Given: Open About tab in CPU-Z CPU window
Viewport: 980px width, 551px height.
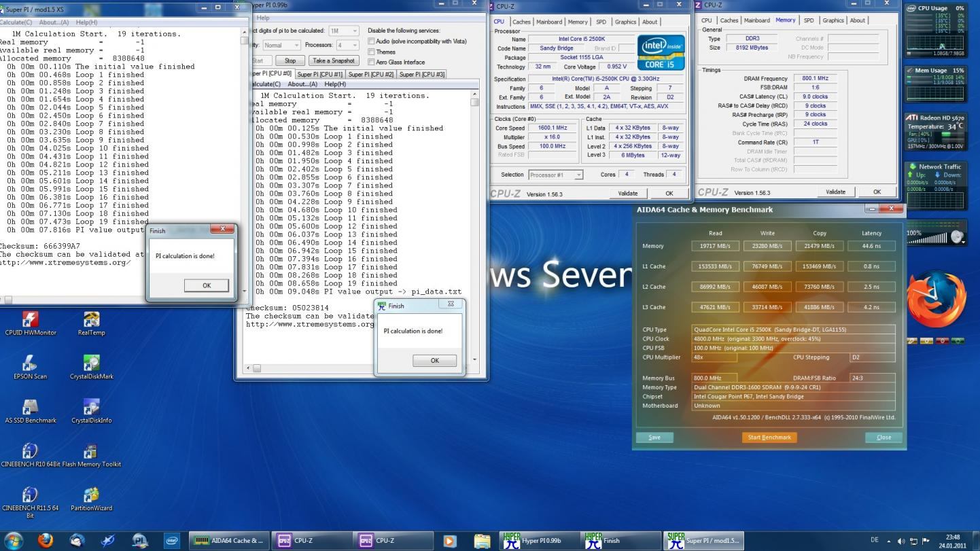Looking at the screenshot, I should [650, 22].
